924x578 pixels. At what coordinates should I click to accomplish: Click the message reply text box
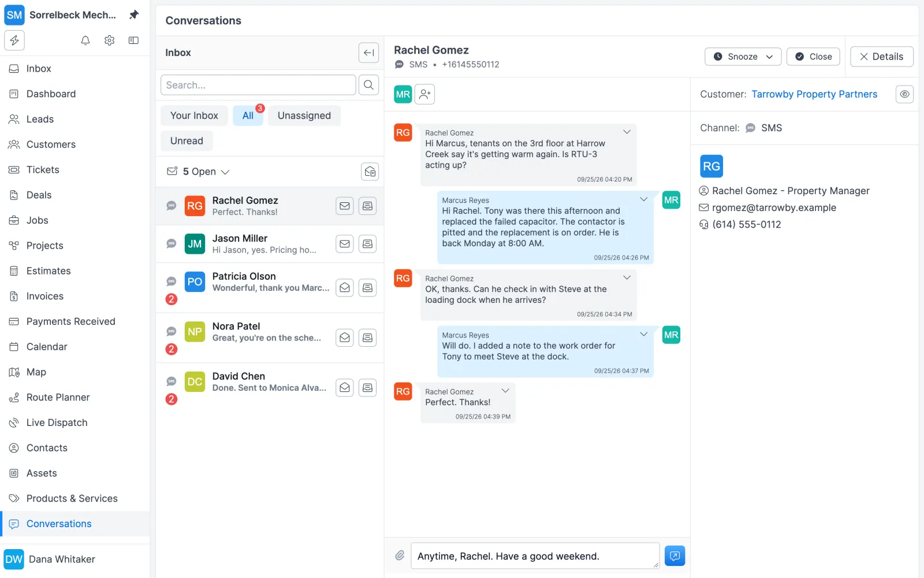coord(535,556)
